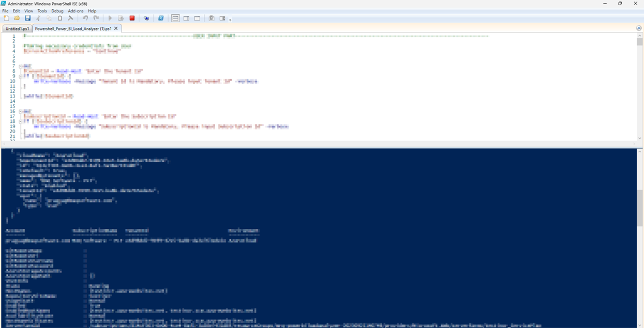Viewport: 644px width, 328px height.
Task: Open the Debug menu
Action: (57, 11)
